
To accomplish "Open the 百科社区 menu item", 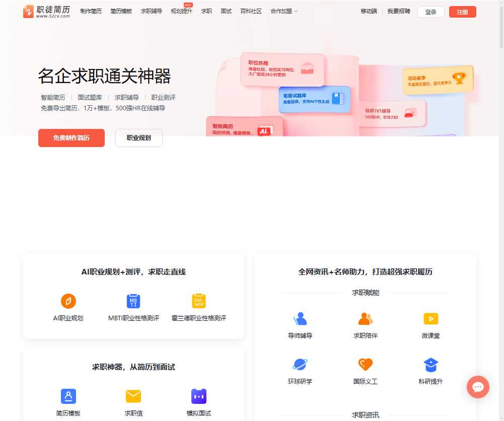I will coord(251,11).
